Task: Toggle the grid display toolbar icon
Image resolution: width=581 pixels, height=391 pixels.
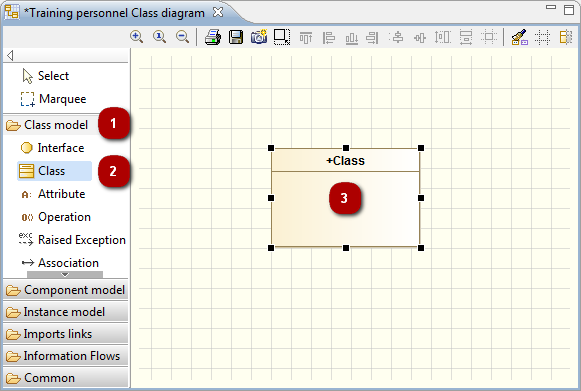Action: tap(542, 37)
